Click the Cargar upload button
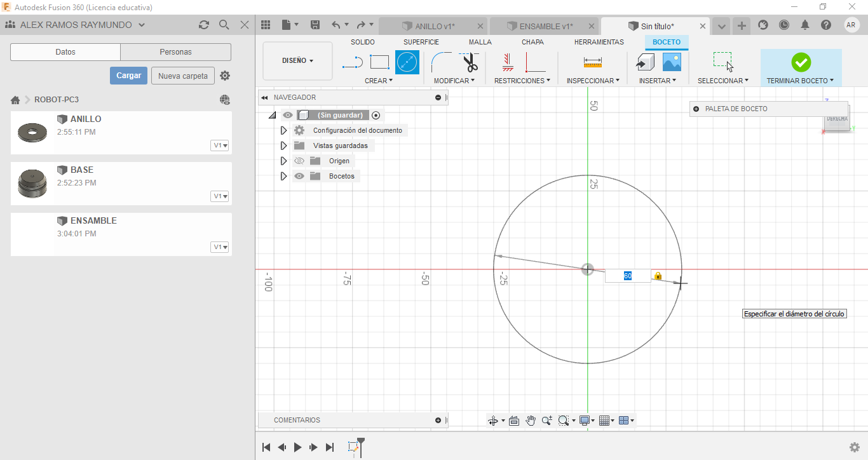The width and height of the screenshot is (868, 460). (x=128, y=76)
